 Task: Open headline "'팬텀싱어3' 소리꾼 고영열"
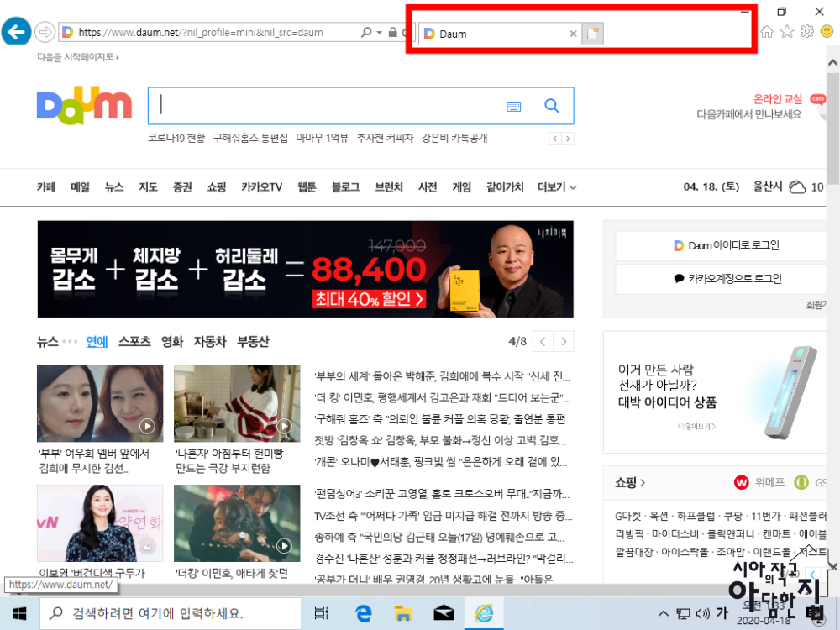[x=443, y=494]
